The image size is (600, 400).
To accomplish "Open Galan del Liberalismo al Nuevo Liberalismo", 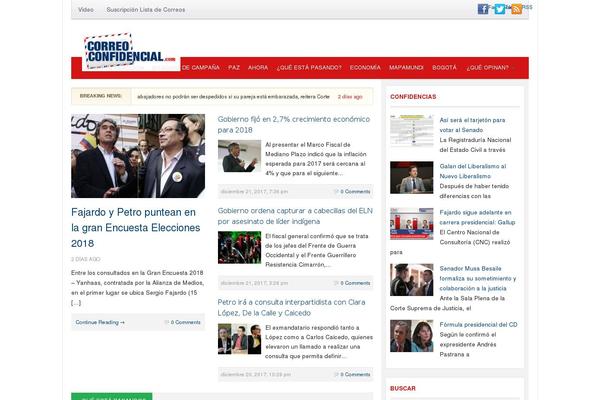I will (x=473, y=171).
